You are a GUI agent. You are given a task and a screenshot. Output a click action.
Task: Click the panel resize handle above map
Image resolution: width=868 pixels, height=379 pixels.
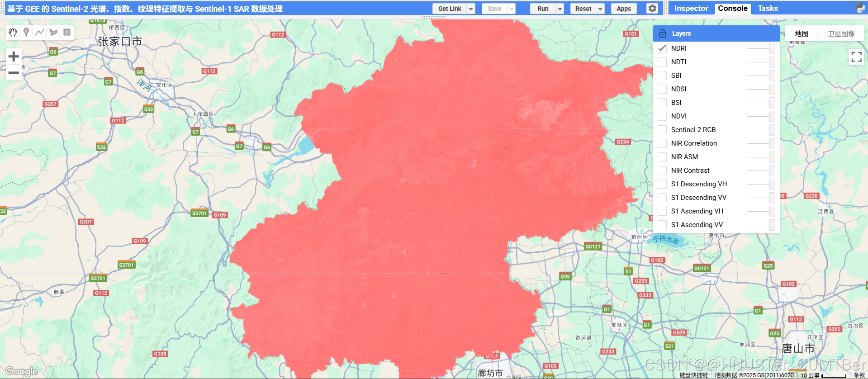[434, 17]
